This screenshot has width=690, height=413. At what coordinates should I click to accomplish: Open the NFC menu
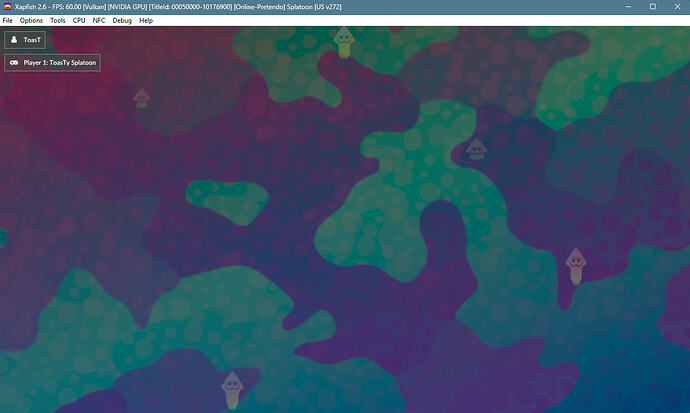pos(99,20)
